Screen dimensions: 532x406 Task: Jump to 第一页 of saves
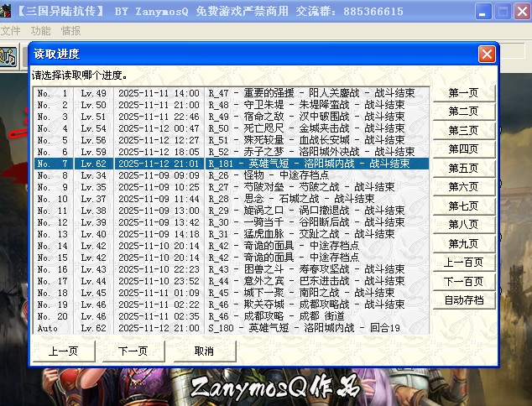[463, 92]
